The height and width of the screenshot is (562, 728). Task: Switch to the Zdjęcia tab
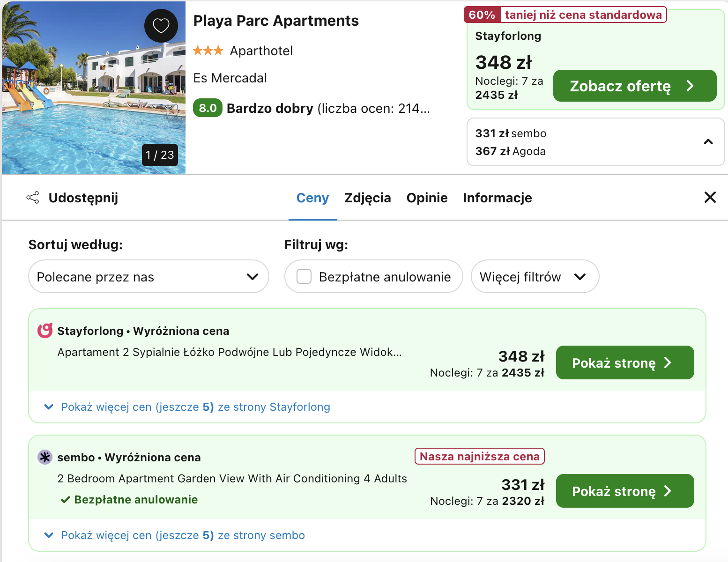(367, 198)
